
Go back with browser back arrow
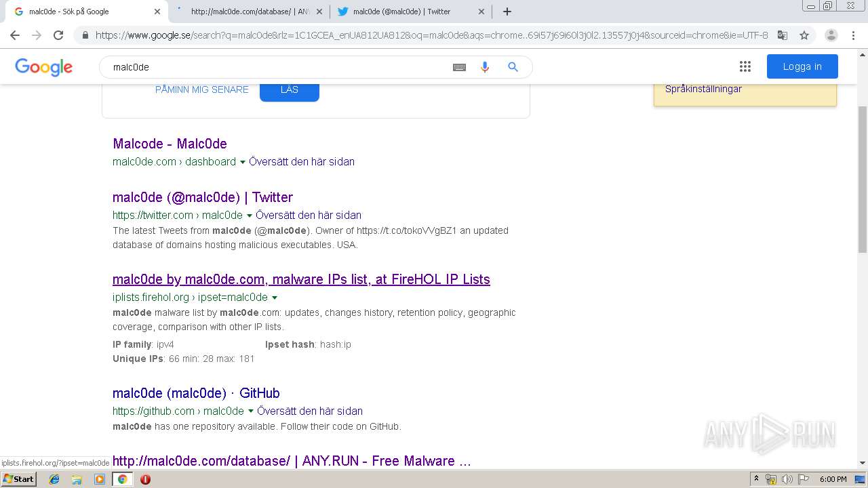tap(15, 35)
